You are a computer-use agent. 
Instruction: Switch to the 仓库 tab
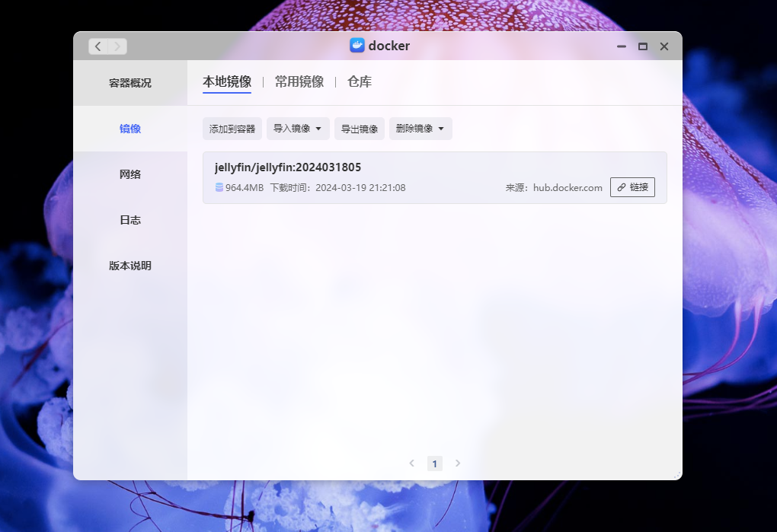360,82
